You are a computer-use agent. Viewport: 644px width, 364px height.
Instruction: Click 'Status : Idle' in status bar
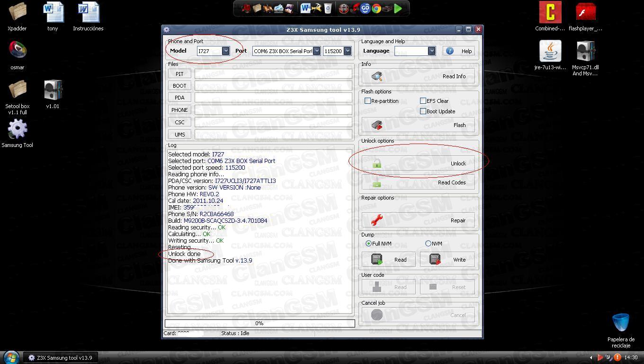coord(235,333)
